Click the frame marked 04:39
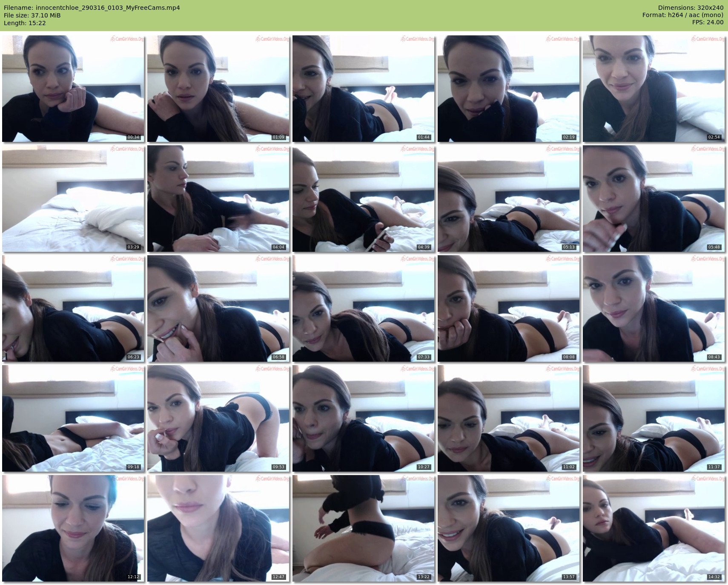 (363, 199)
